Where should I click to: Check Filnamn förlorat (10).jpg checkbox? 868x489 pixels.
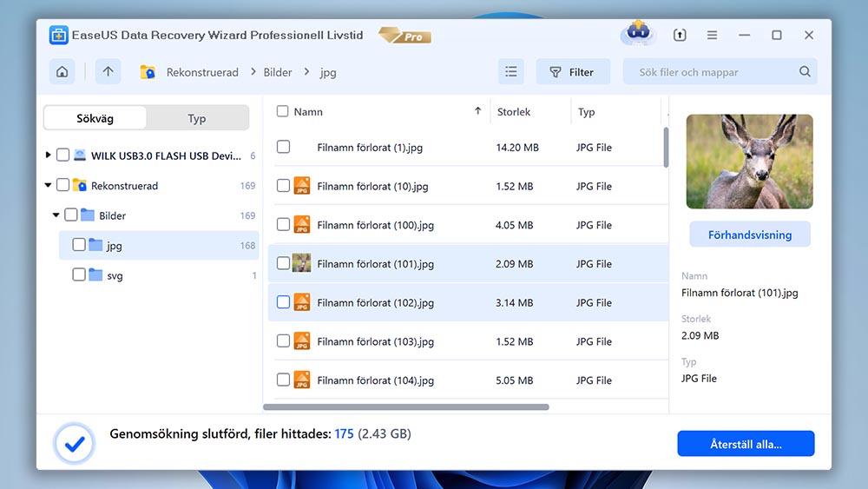(283, 186)
